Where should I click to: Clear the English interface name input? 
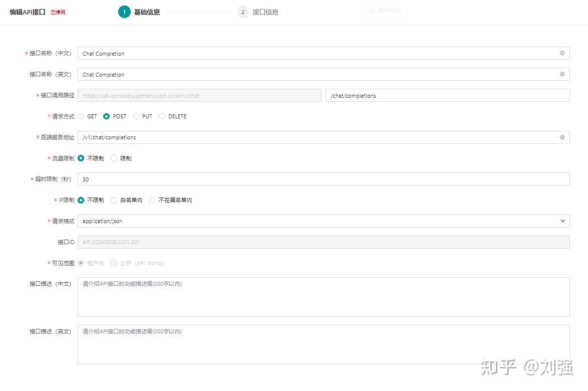[x=562, y=74]
